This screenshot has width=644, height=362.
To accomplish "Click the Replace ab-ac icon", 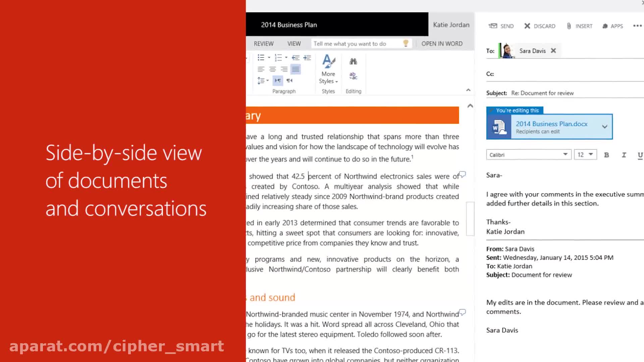I will tap(353, 76).
